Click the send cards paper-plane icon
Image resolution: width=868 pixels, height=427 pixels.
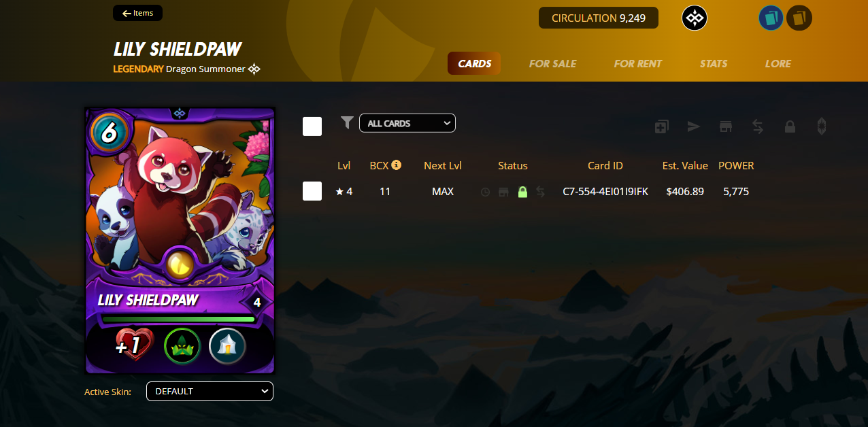click(693, 126)
